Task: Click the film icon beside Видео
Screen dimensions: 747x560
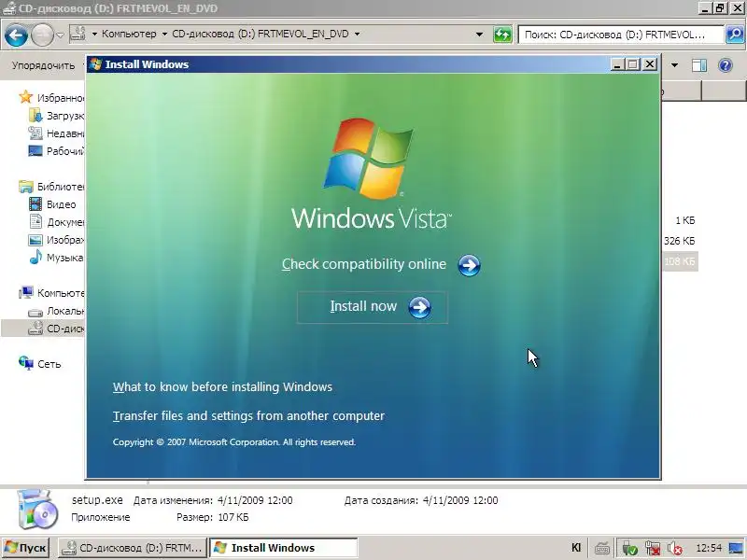Action: (x=35, y=204)
